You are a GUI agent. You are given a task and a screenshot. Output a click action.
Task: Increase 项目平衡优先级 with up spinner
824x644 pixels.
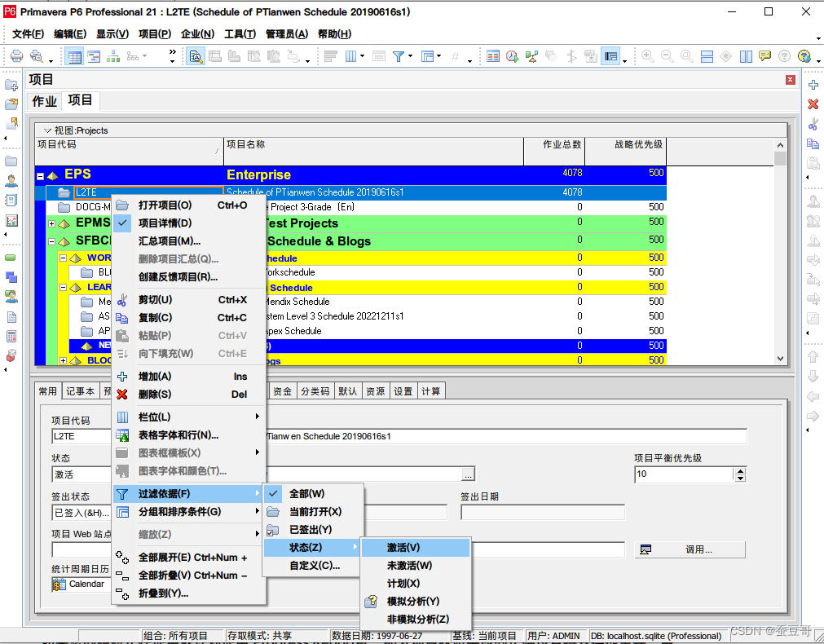click(740, 471)
